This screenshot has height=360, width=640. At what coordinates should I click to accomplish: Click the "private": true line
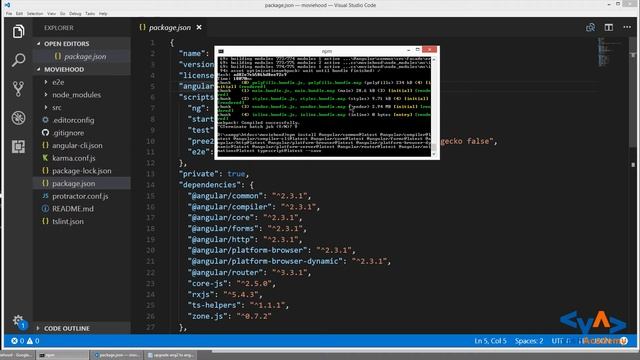(214, 174)
